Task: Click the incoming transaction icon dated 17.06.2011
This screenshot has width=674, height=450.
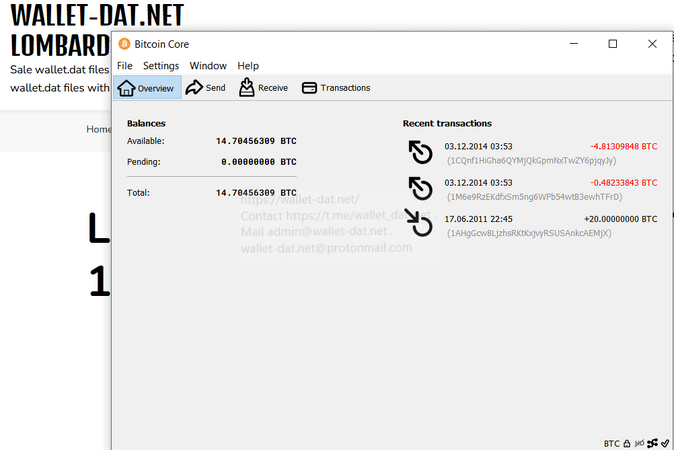Action: pyautogui.click(x=419, y=223)
